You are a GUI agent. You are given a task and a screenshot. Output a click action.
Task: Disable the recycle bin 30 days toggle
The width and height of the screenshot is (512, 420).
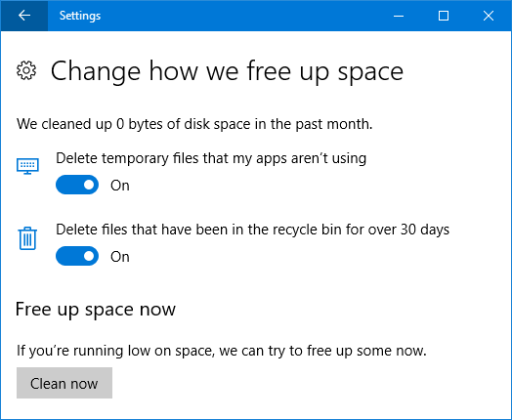pos(77,256)
